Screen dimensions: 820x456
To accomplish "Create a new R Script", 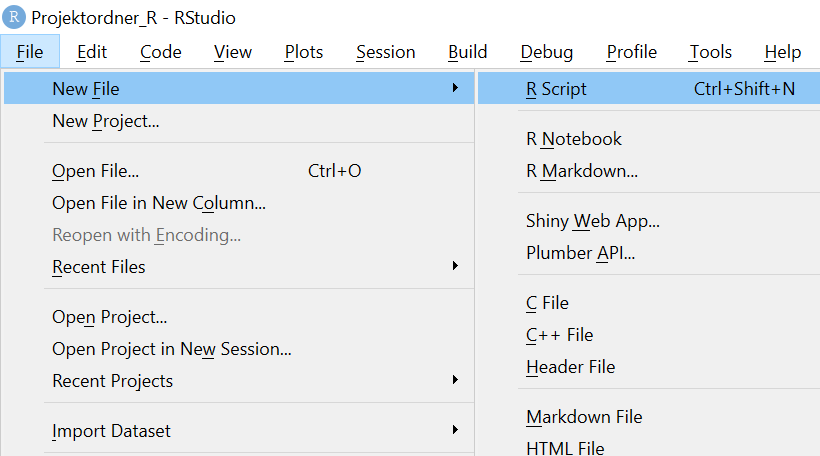I will click(x=557, y=89).
